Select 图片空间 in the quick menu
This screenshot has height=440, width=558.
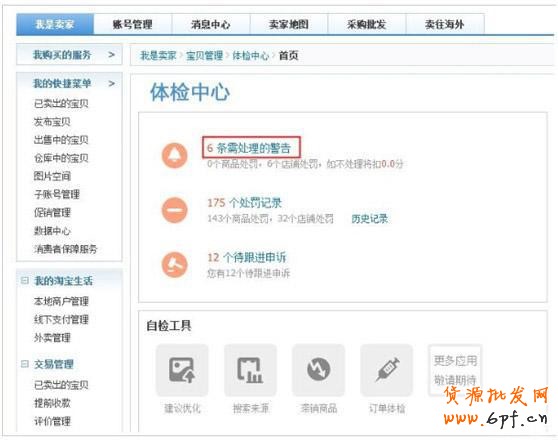[x=52, y=176]
